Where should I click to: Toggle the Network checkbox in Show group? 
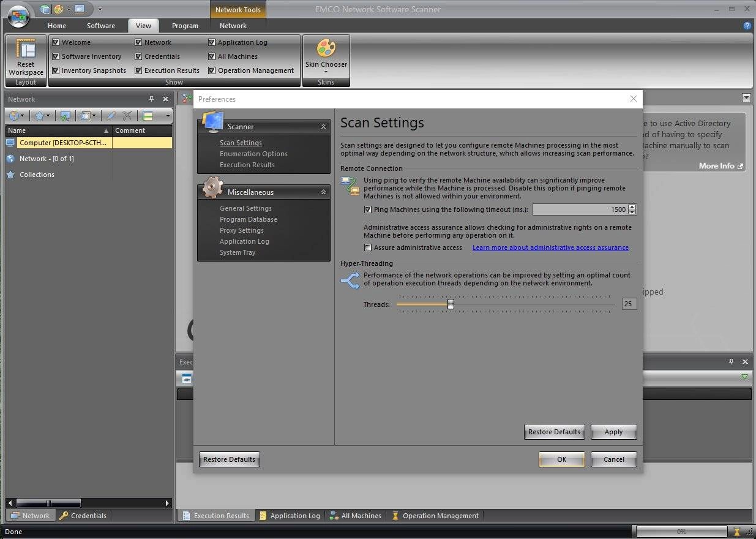(x=138, y=42)
